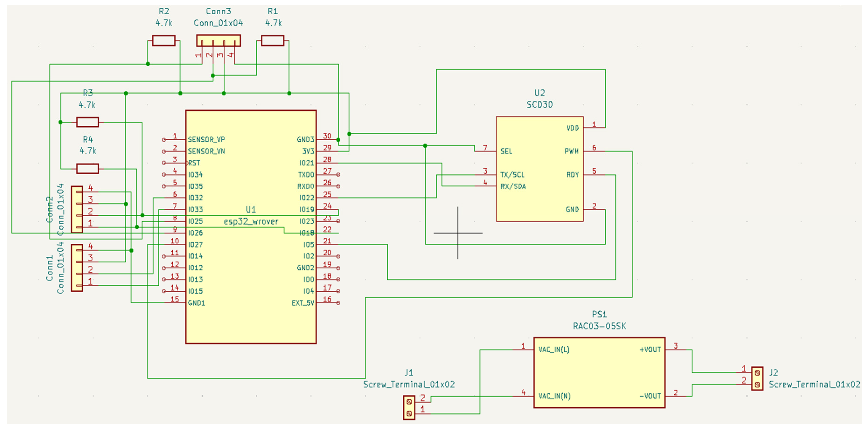The width and height of the screenshot is (868, 430).
Task: Click the R4 resistor symbol
Action: click(88, 169)
